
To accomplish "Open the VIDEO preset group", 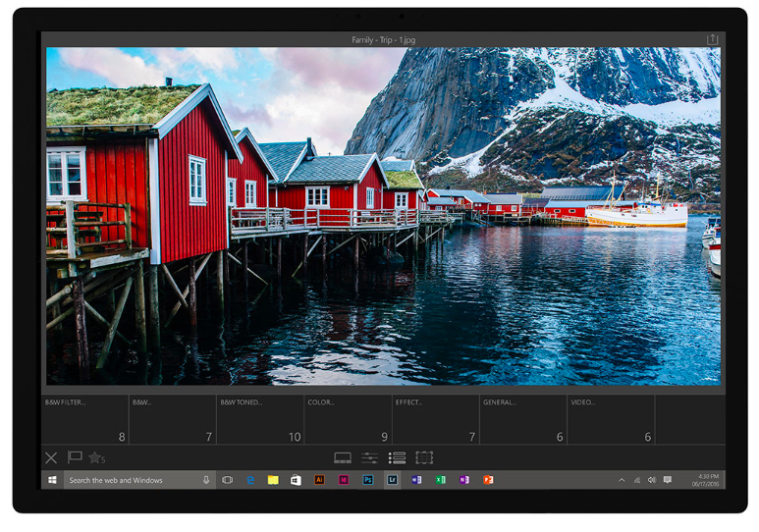I will [611, 420].
